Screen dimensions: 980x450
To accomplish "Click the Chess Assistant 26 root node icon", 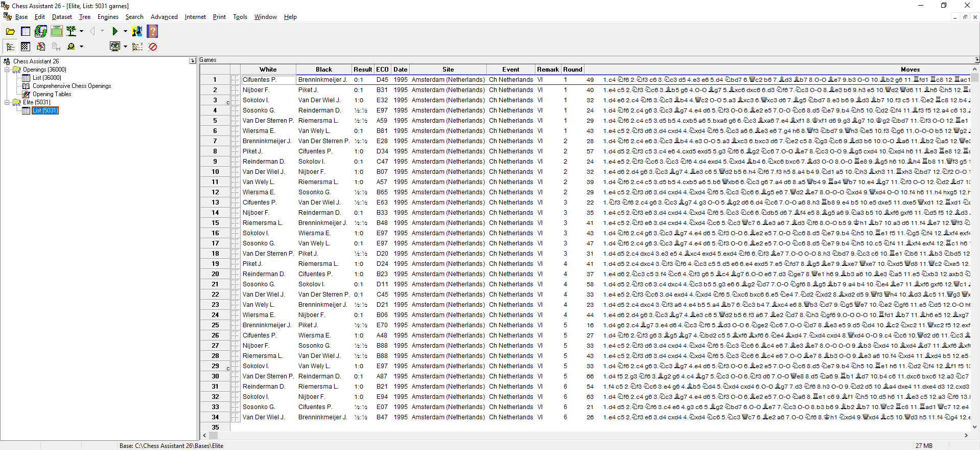I will [x=7, y=61].
